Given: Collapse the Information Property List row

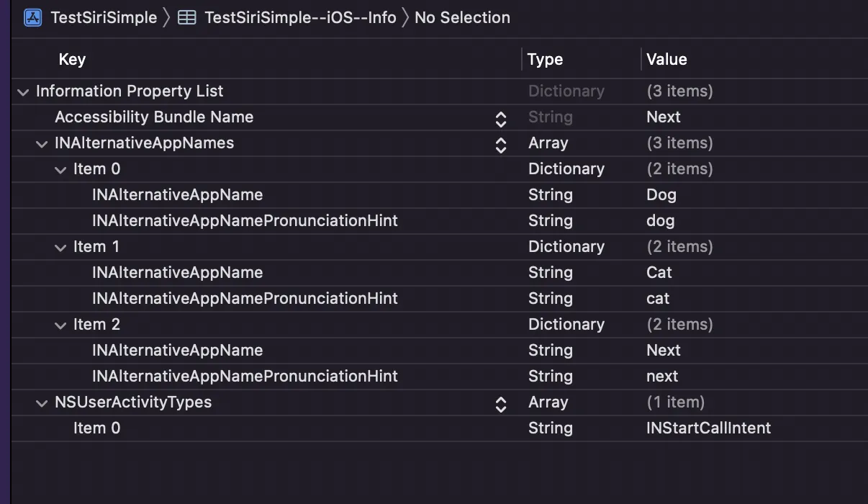Looking at the screenshot, I should click(23, 91).
